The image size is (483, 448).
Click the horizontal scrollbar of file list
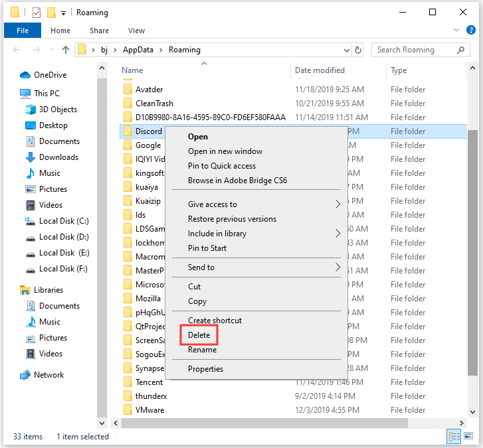264,423
